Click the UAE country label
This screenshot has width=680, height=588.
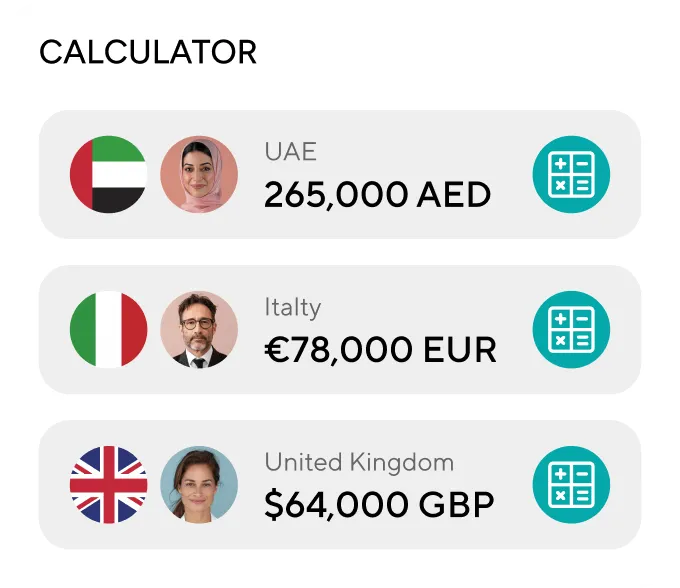point(290,152)
